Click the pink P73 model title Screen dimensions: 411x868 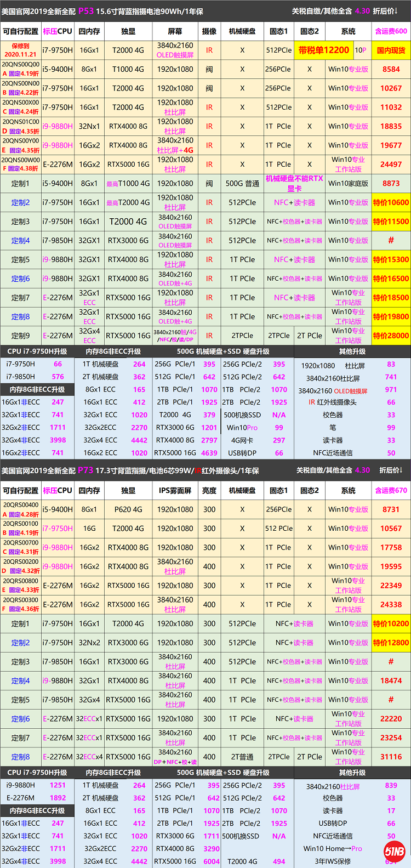point(85,470)
